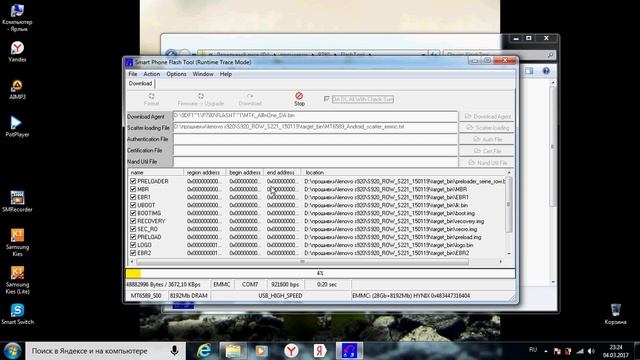The height and width of the screenshot is (360, 640).
Task: Click the Scatter-loading File path field
Action: [315, 127]
